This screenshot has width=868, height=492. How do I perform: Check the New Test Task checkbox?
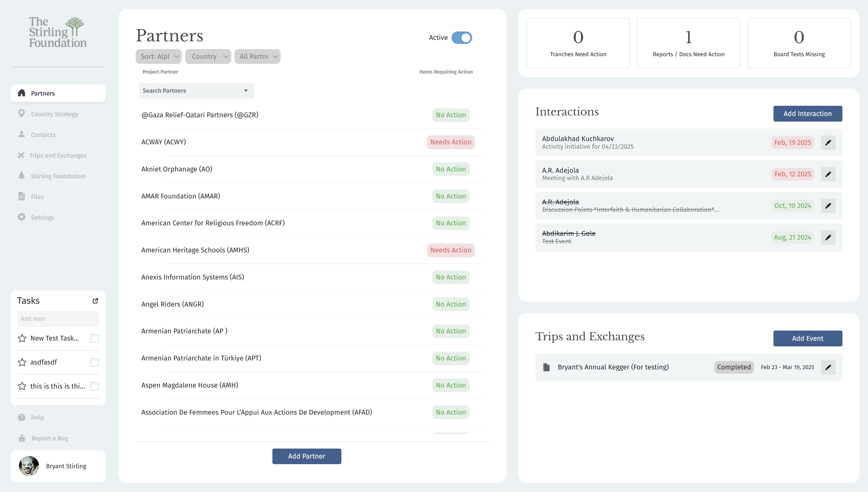(x=94, y=338)
